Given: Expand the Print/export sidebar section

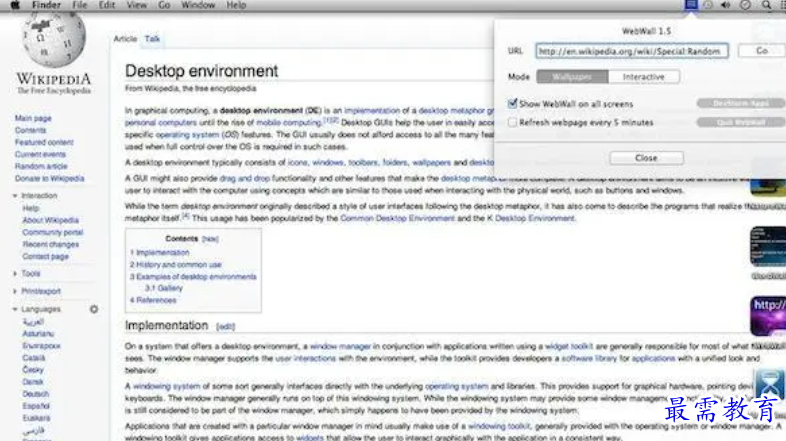Looking at the screenshot, I should [15, 291].
